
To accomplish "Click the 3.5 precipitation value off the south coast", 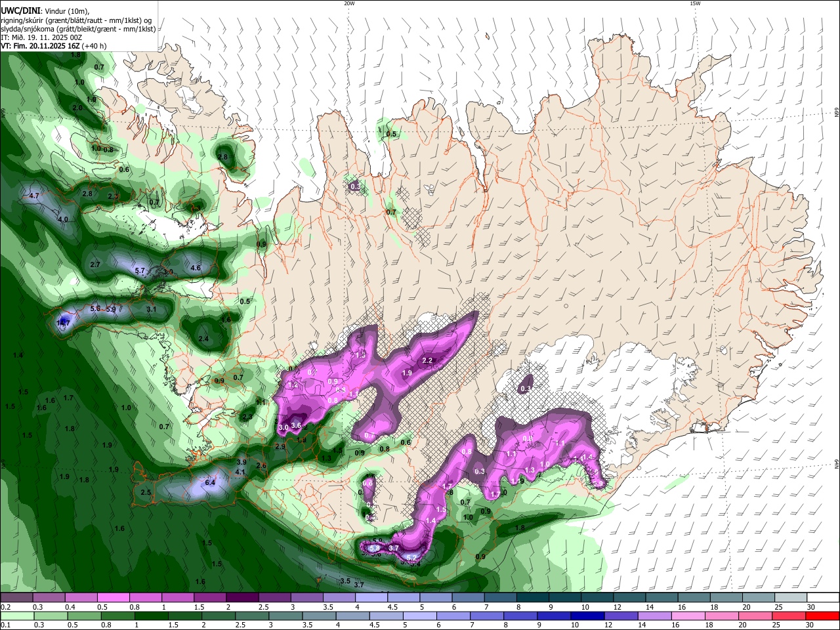I will pyautogui.click(x=345, y=581).
